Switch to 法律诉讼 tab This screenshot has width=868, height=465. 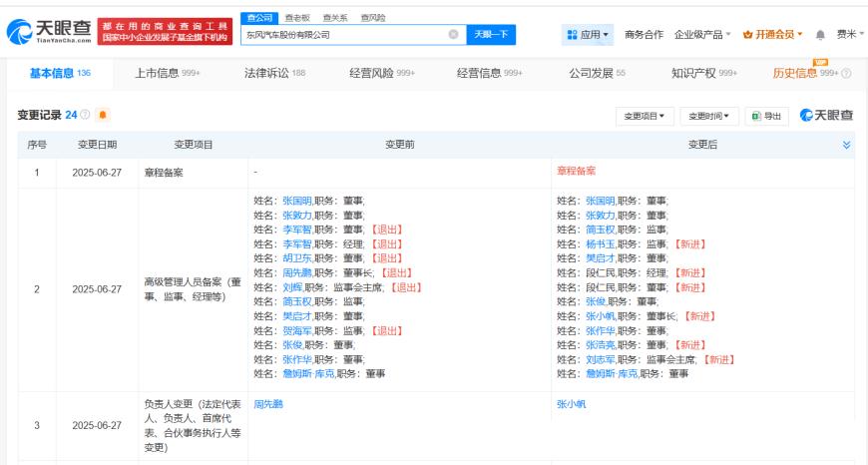[x=274, y=73]
